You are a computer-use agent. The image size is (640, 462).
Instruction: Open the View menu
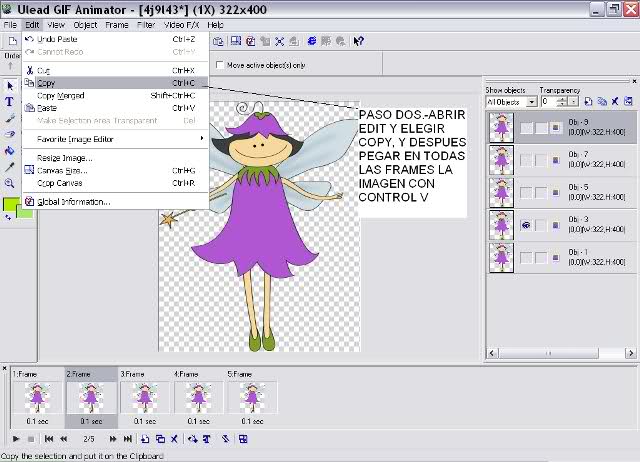(x=56, y=25)
